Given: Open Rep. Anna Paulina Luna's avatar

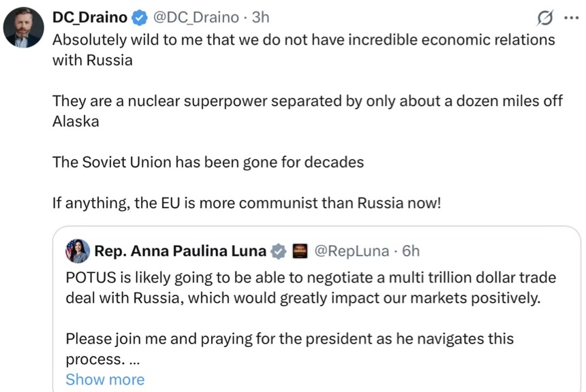Looking at the screenshot, I should point(78,251).
